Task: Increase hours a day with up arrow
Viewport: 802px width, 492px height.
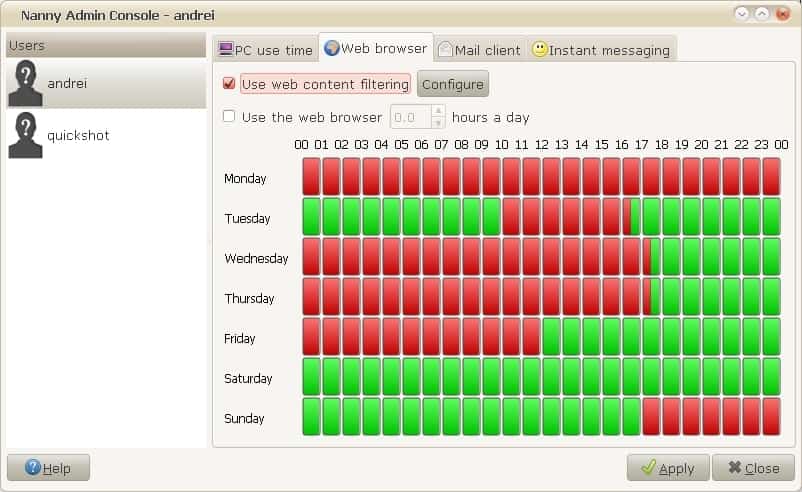Action: click(437, 111)
